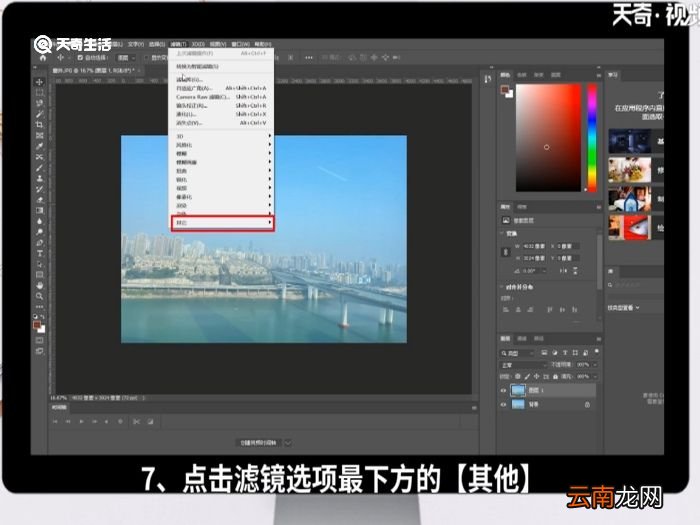This screenshot has height=525, width=700.
Task: Toggle the pixel layer filter icon
Action: click(x=544, y=353)
